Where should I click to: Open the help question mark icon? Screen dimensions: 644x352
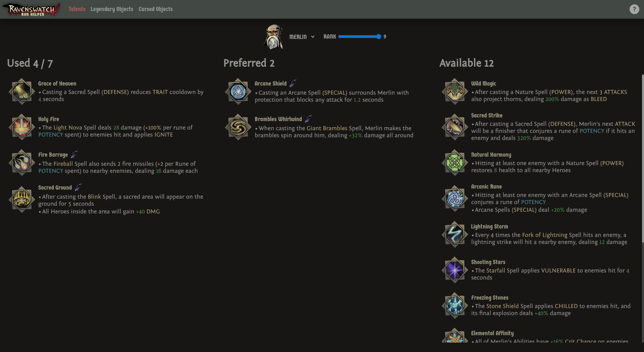(634, 9)
